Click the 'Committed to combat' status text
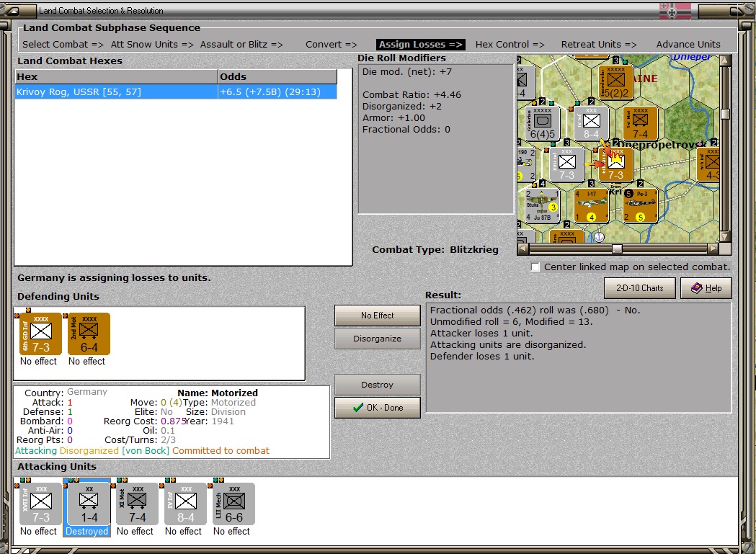This screenshot has height=554, width=756. (x=221, y=451)
